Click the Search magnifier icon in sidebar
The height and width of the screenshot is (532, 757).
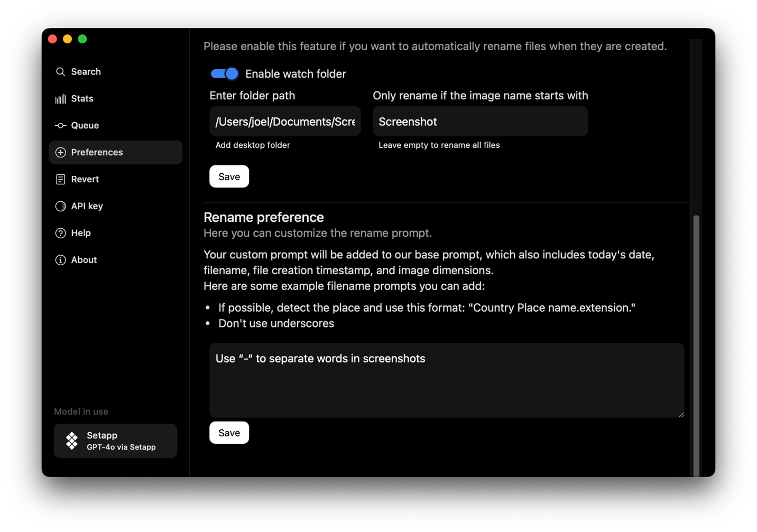click(x=61, y=71)
